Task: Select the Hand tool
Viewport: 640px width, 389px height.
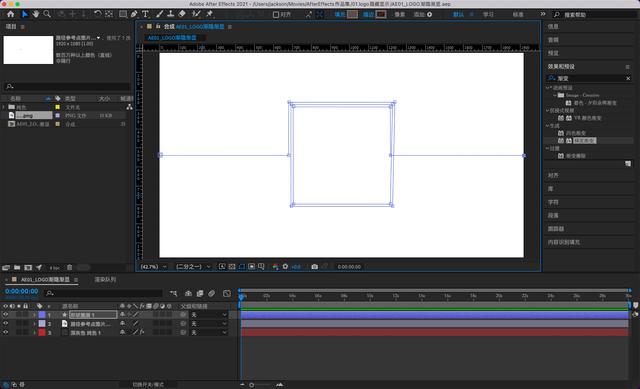Action: 36,14
